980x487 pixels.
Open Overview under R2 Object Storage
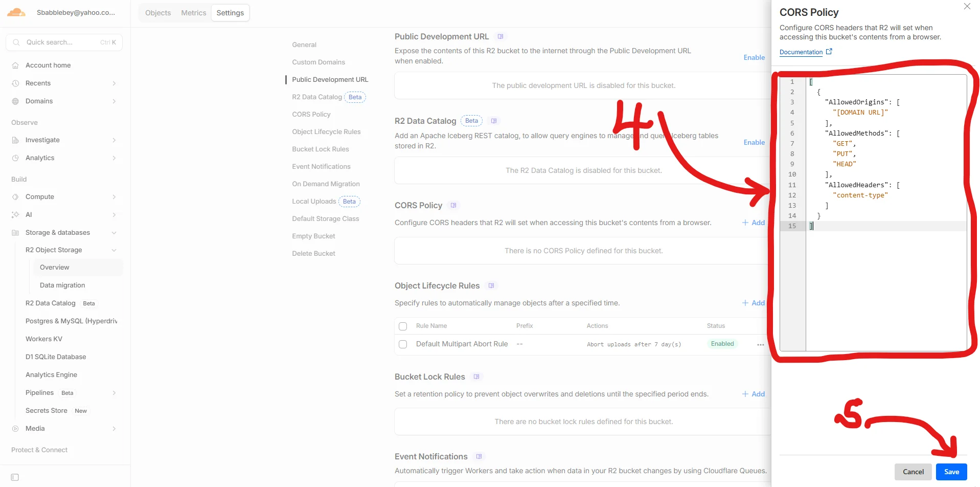[x=78, y=268]
